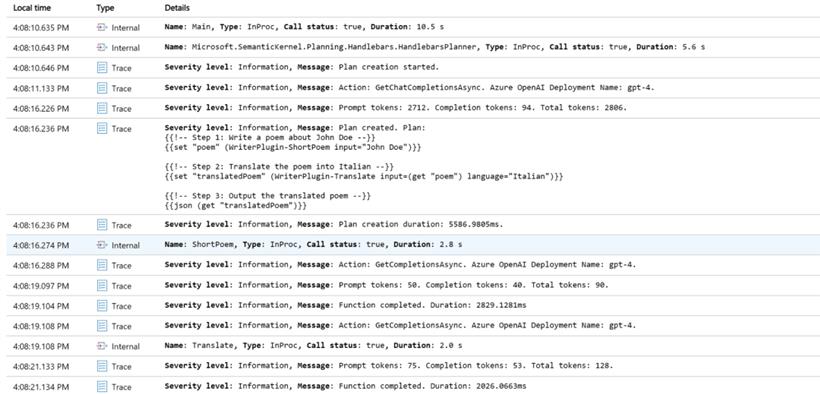
Task: Click the 'Prompt tokens: 75' message
Action: point(389,365)
